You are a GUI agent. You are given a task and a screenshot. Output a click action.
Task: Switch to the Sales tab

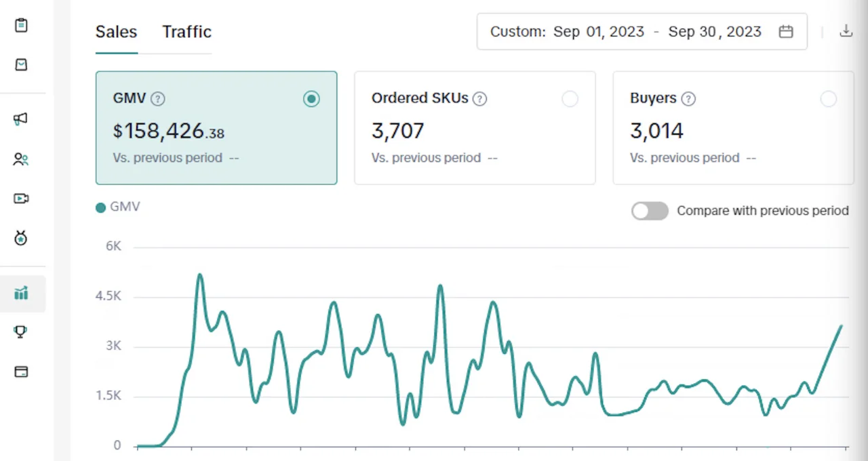coord(116,32)
